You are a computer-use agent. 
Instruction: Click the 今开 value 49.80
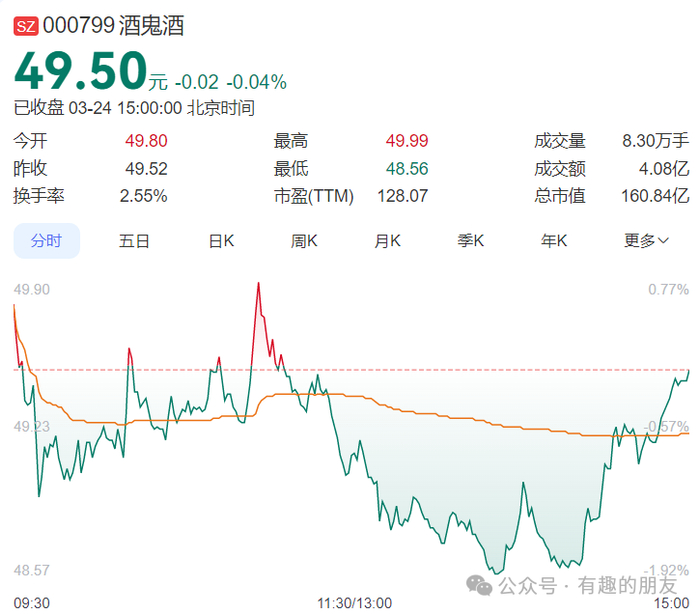pos(146,141)
